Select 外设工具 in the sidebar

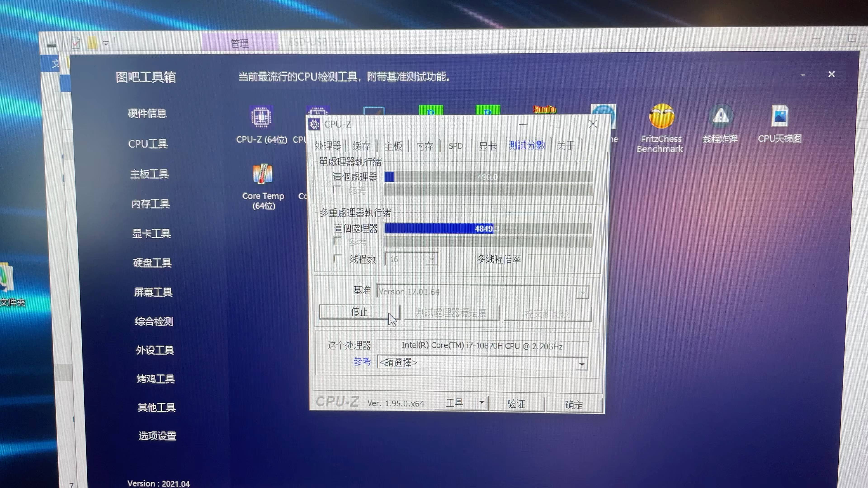coord(155,350)
